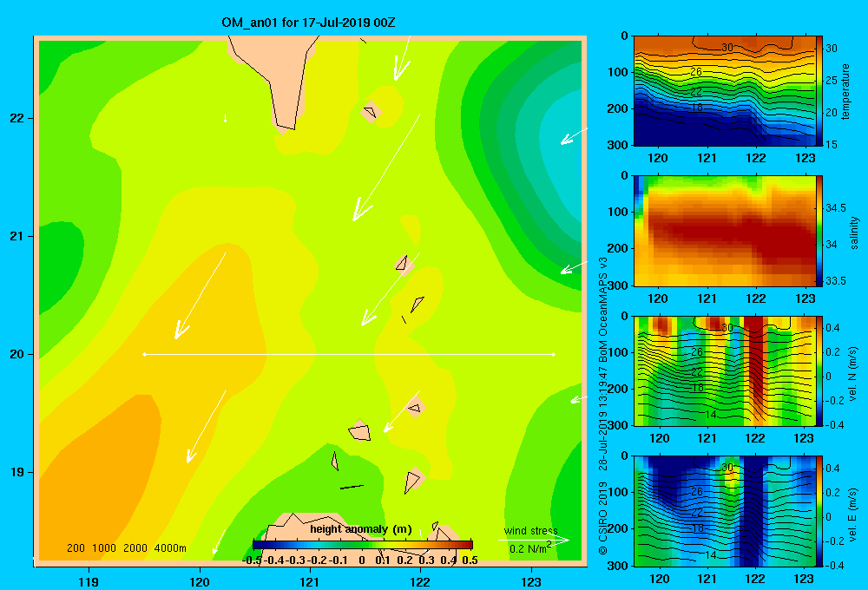Click latitude label 19 on main map
This screenshot has height=590, width=868.
click(17, 472)
